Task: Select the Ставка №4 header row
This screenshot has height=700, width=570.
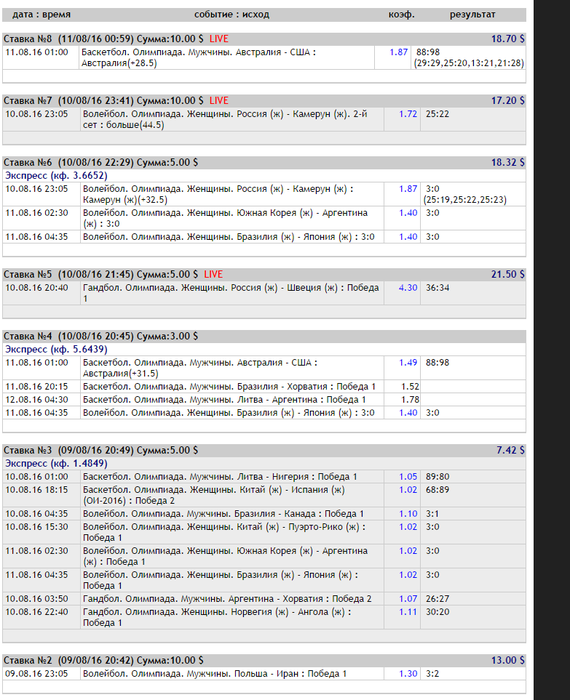Action: 264,336
